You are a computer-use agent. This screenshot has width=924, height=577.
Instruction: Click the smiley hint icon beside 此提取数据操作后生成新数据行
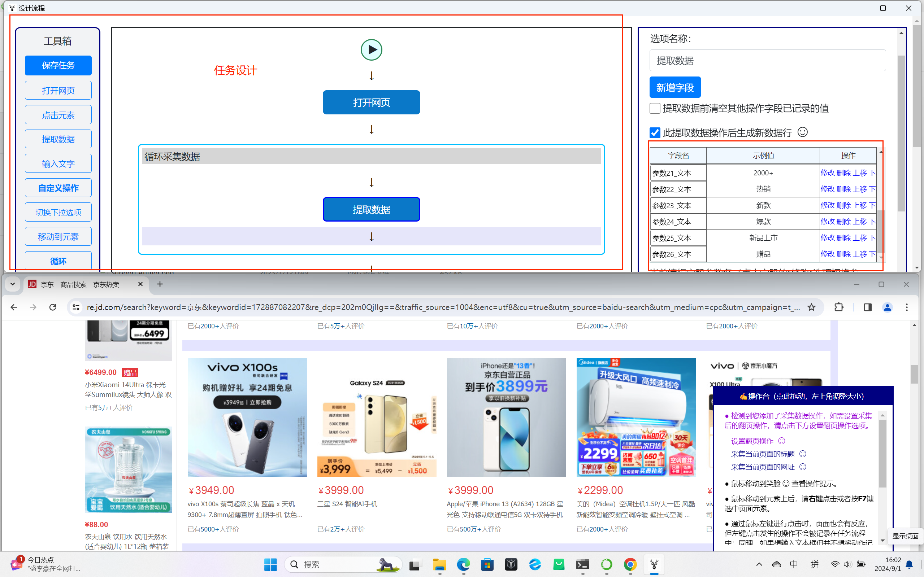(x=803, y=132)
